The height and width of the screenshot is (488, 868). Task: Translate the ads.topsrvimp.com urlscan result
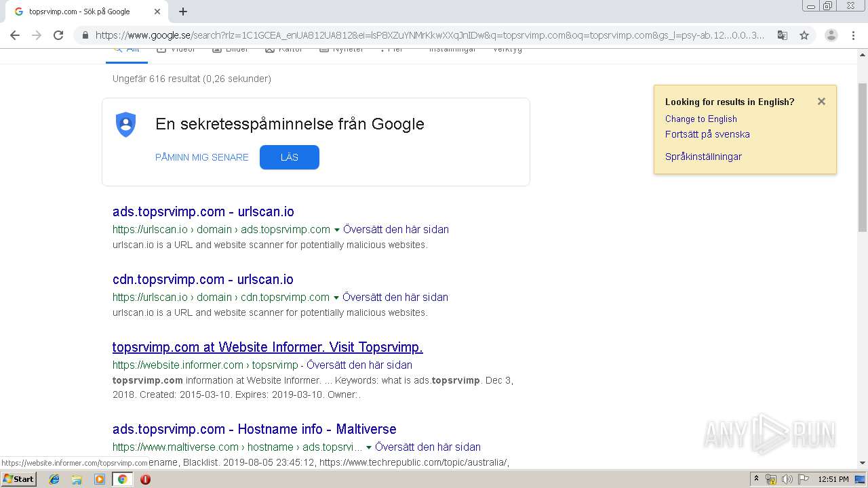pyautogui.click(x=396, y=229)
